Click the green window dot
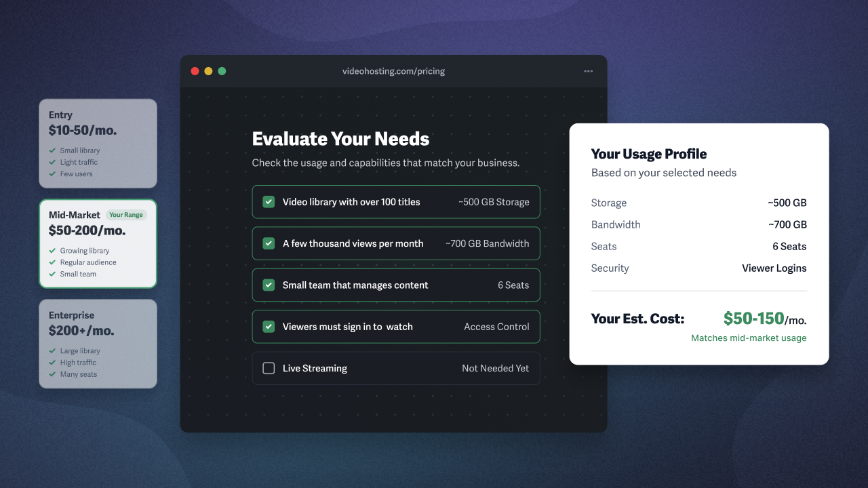This screenshot has width=868, height=488. click(x=222, y=71)
